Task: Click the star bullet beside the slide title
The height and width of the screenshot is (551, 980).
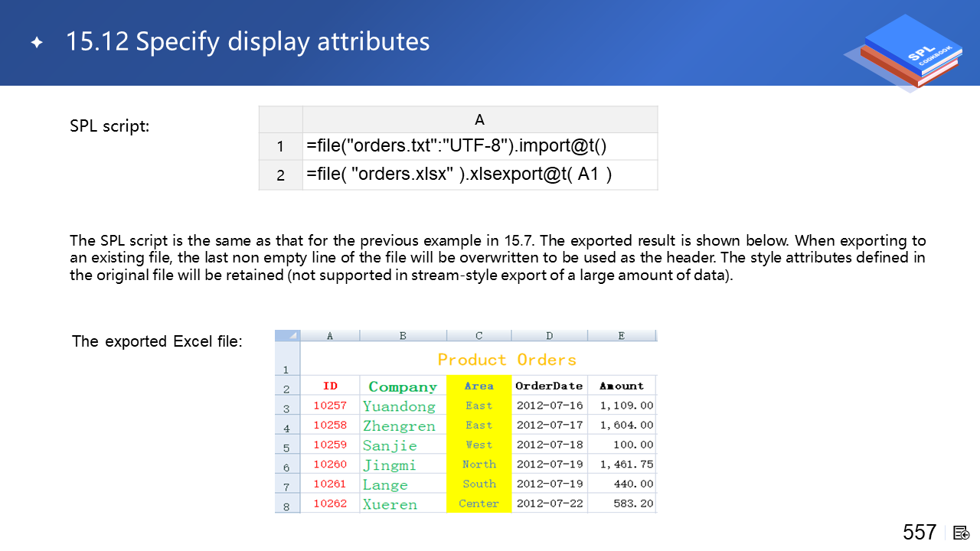Action: (x=37, y=43)
